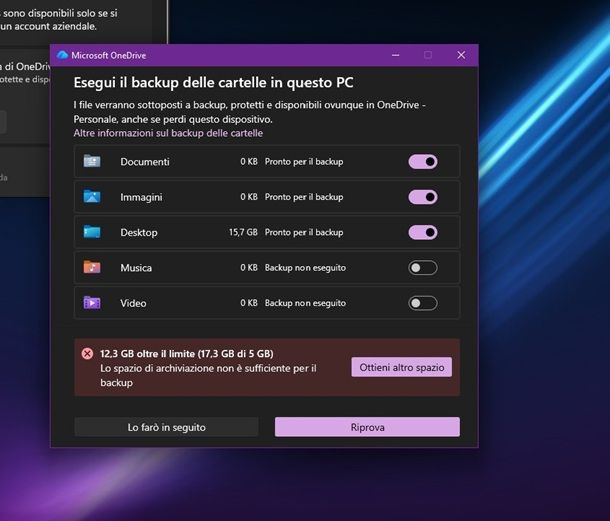Click 'Backup non eseguito' status in Musica row

[x=305, y=268]
